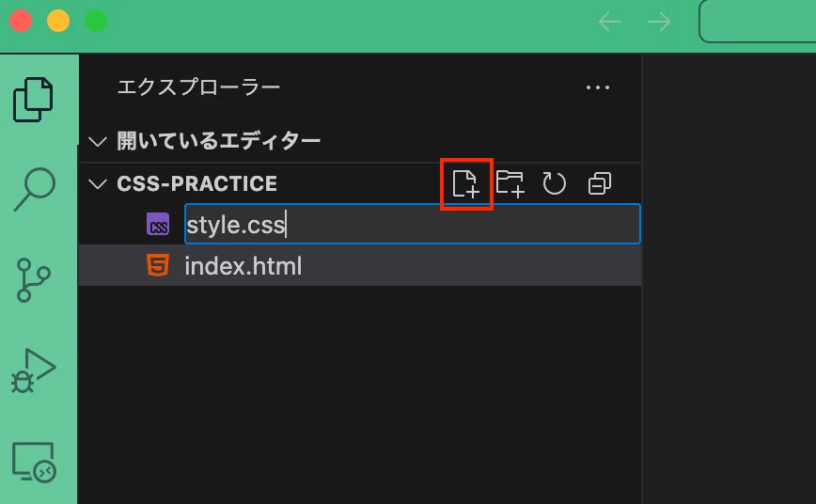Open the Search view magnifier icon
Screen dimensions: 816x504
coord(34,190)
